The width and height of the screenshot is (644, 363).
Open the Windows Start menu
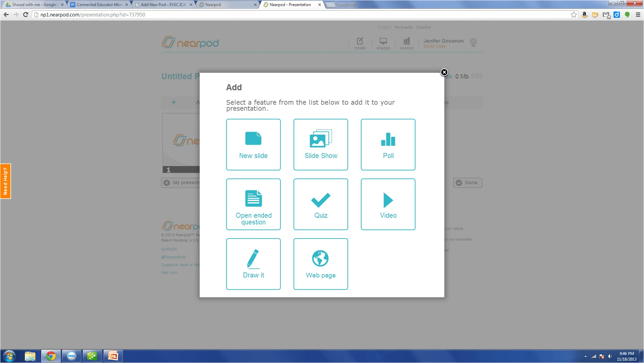coord(9,356)
